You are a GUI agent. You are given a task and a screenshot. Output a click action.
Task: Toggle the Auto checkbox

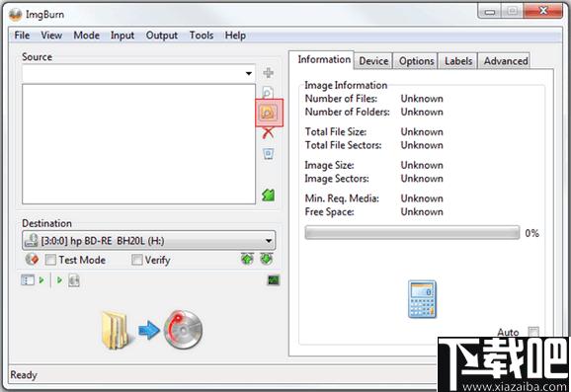(x=533, y=332)
